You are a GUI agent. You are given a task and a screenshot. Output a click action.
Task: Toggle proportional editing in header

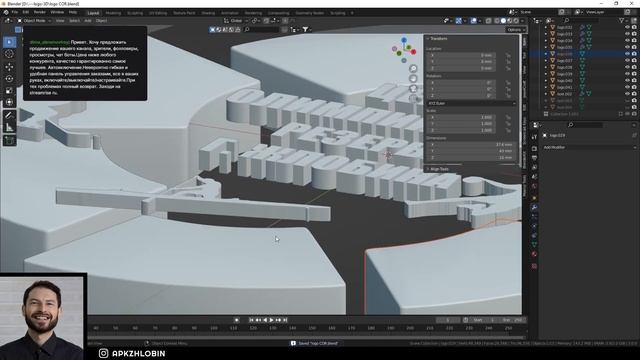(285, 20)
